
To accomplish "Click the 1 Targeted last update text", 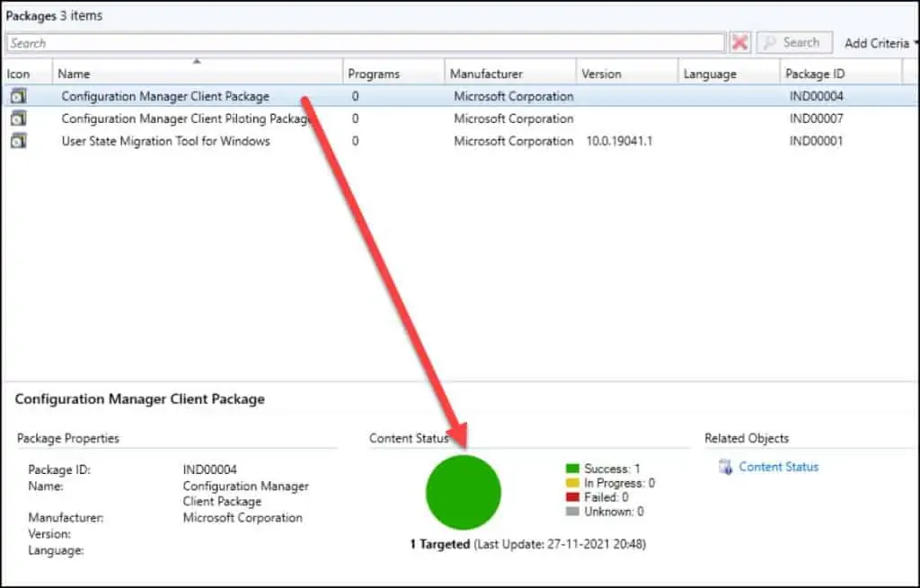I will coord(528,544).
